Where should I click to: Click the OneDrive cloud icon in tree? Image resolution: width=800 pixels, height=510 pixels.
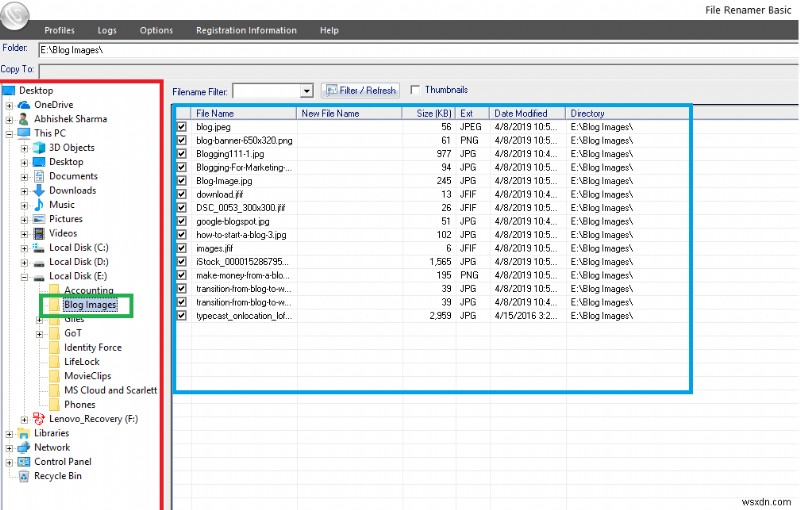click(x=24, y=105)
